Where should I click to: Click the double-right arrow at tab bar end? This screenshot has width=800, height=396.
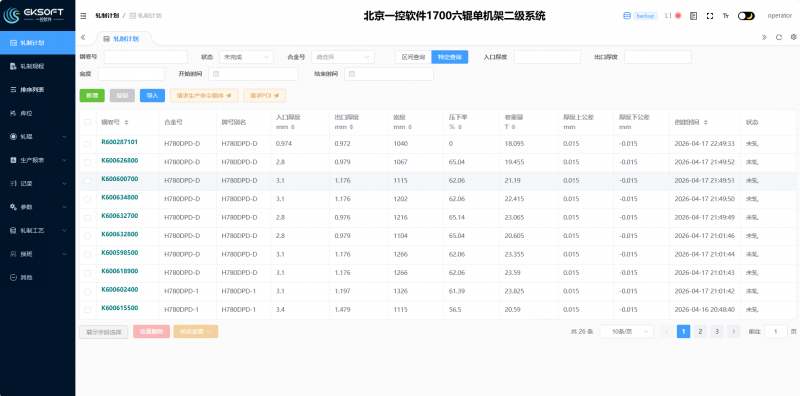(x=764, y=37)
